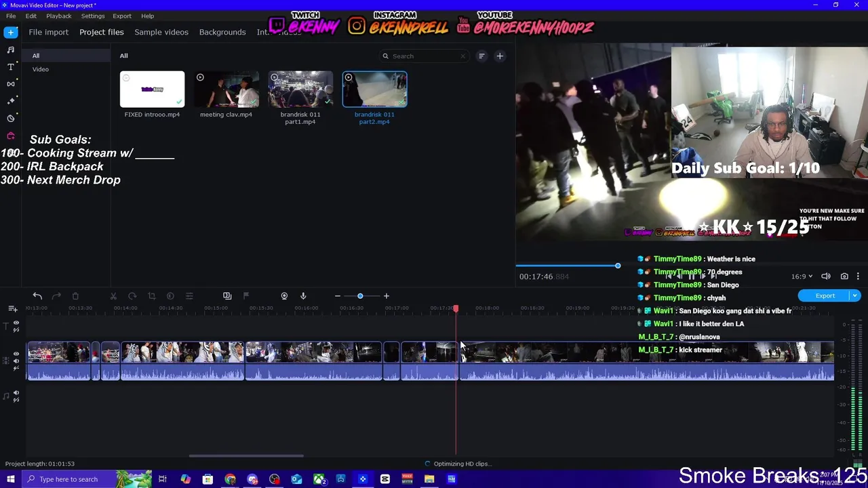Open the Export options dropdown arrow
868x488 pixels.
point(855,296)
